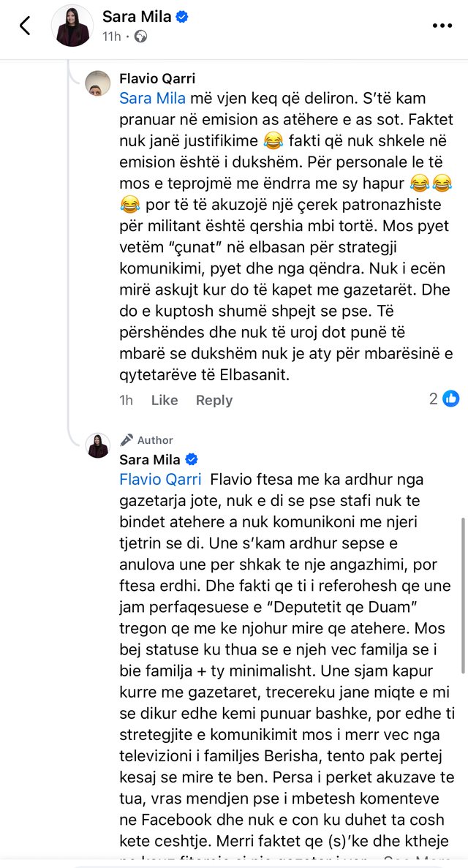The height and width of the screenshot is (868, 468).
Task: Tap blue Sara Mila mention in comment
Action: click(154, 98)
